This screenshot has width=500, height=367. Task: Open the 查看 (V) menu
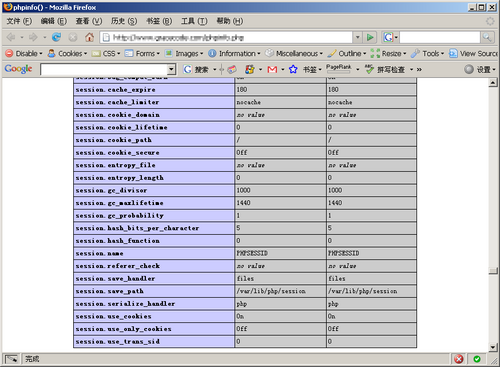click(x=89, y=21)
